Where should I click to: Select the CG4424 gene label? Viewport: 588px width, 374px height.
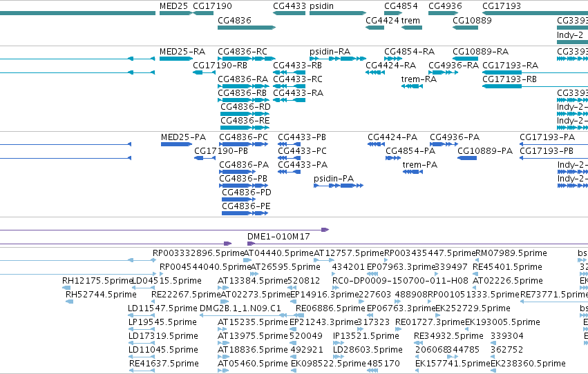(x=383, y=20)
